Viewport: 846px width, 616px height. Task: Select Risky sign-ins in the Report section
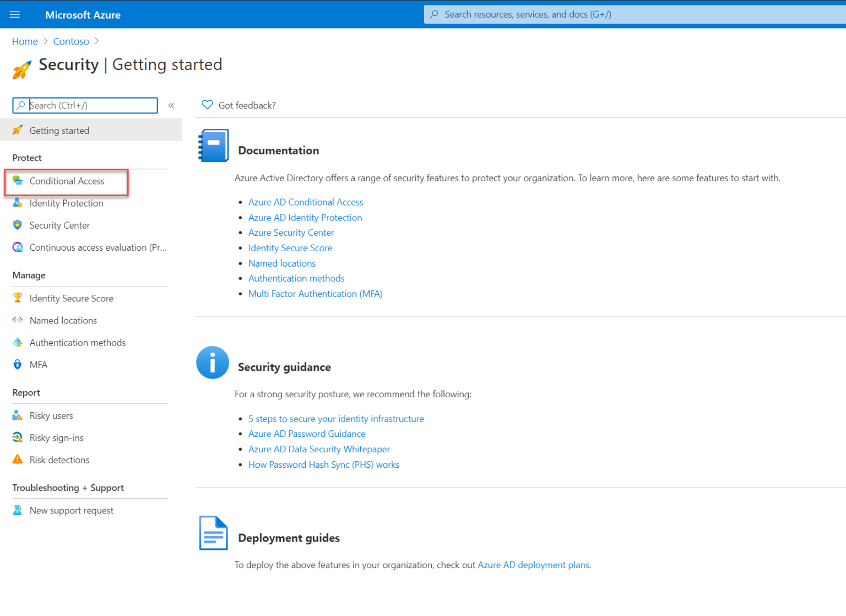[56, 437]
